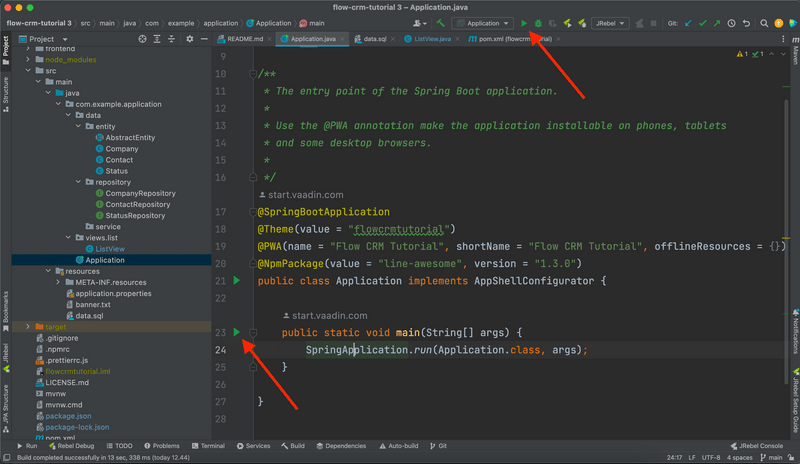Screen dimensions: 800x464
Task: Open IDE updates orange icon
Action: coord(779,23)
